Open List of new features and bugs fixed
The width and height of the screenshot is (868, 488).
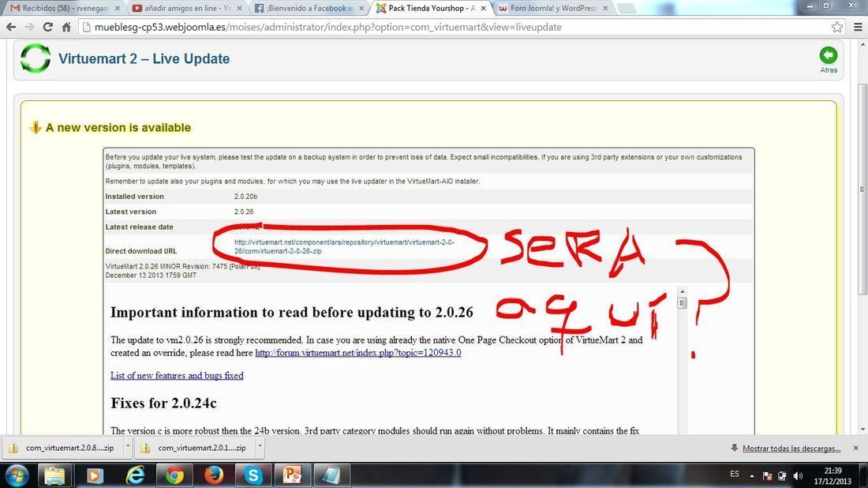point(177,376)
